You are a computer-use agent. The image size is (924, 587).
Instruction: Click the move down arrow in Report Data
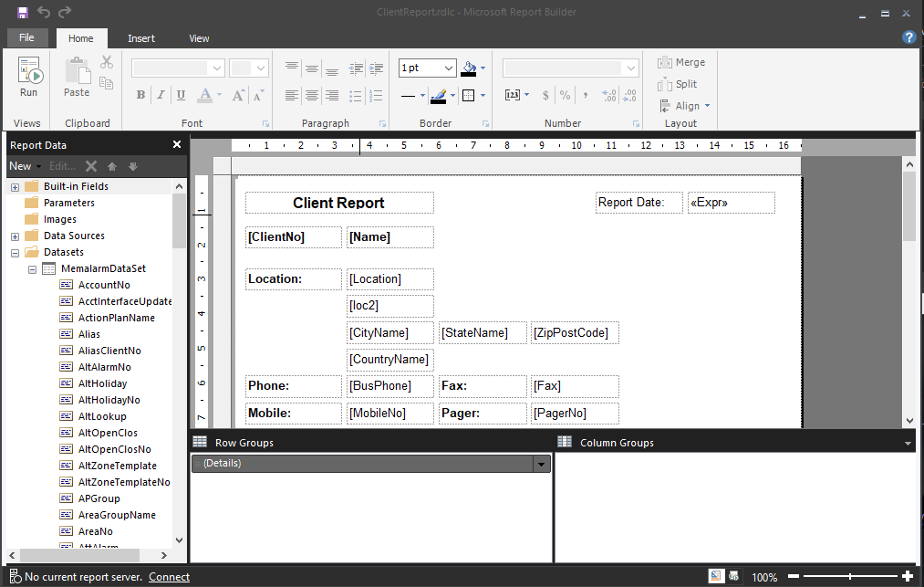pyautogui.click(x=133, y=166)
